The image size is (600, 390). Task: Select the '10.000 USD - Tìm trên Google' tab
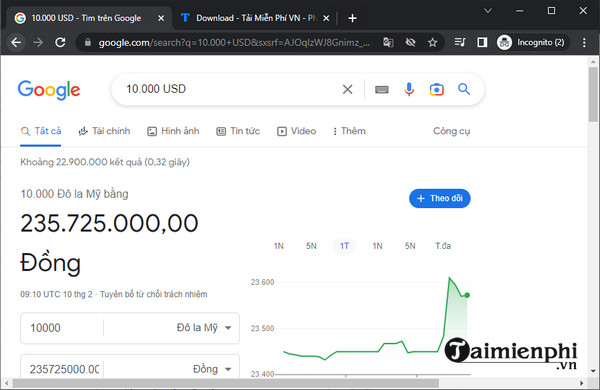(86, 18)
